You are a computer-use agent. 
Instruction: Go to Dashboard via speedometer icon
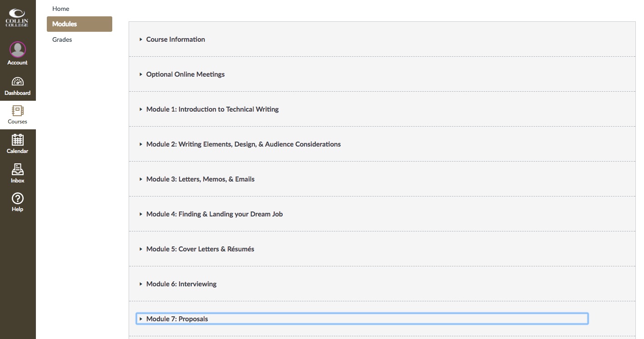point(17,82)
